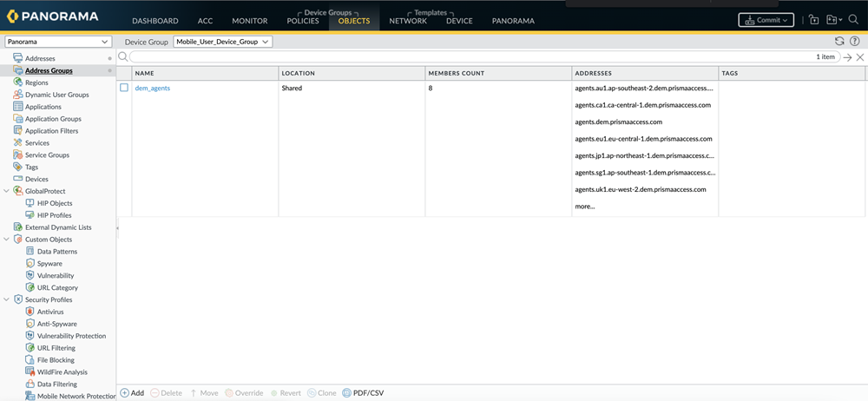Open the Device Group dropdown
This screenshot has height=401, width=868.
(x=223, y=42)
